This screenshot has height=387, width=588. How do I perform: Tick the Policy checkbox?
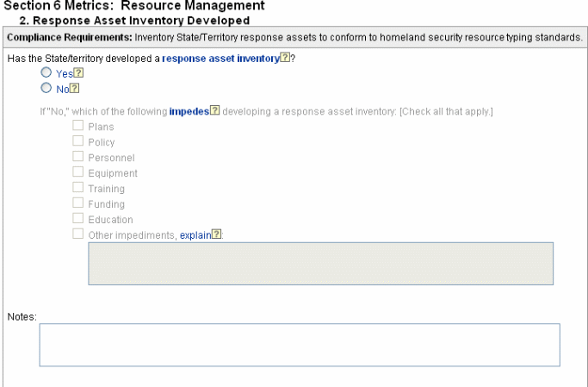point(78,140)
